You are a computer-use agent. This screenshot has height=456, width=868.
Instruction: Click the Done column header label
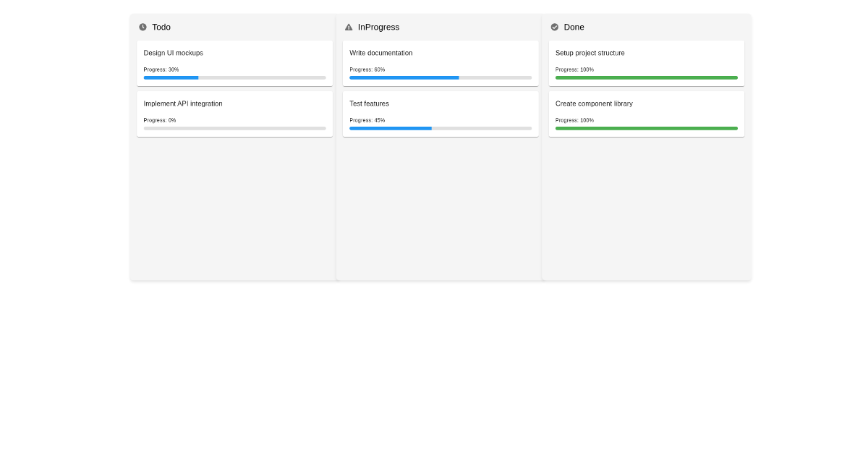click(576, 27)
